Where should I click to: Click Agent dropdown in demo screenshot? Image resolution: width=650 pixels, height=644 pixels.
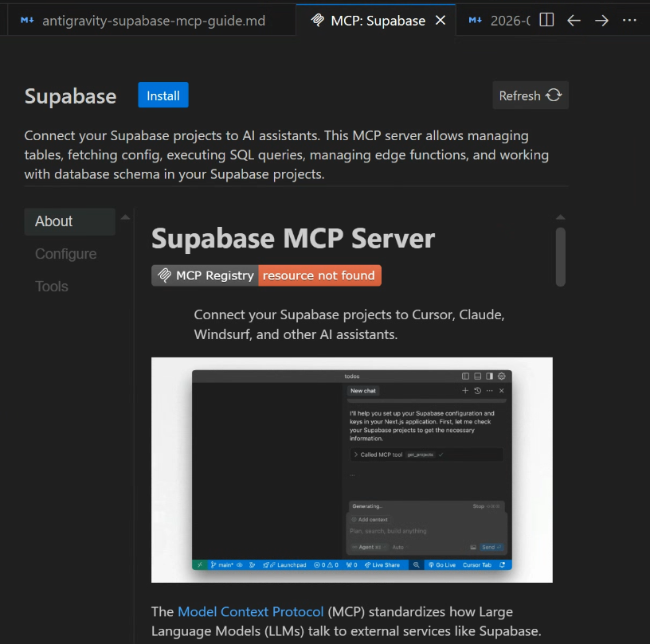point(368,547)
